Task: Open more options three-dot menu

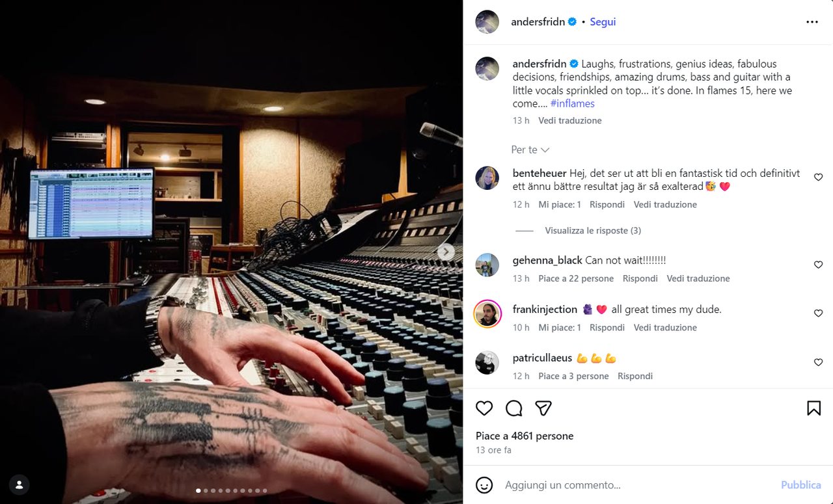Action: (x=812, y=22)
